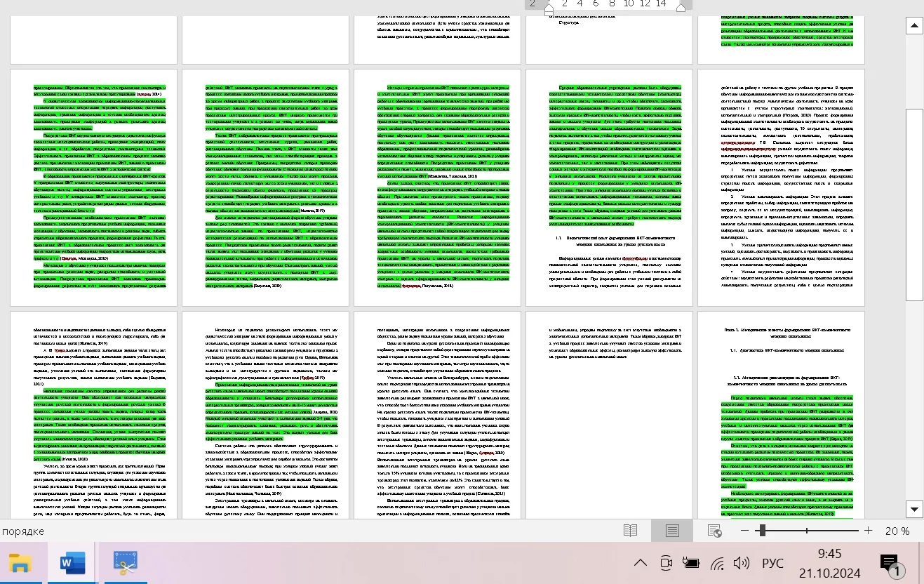924x584 pixels.
Task: Click scroll up arrow of vertical scrollbar
Action: (x=914, y=27)
